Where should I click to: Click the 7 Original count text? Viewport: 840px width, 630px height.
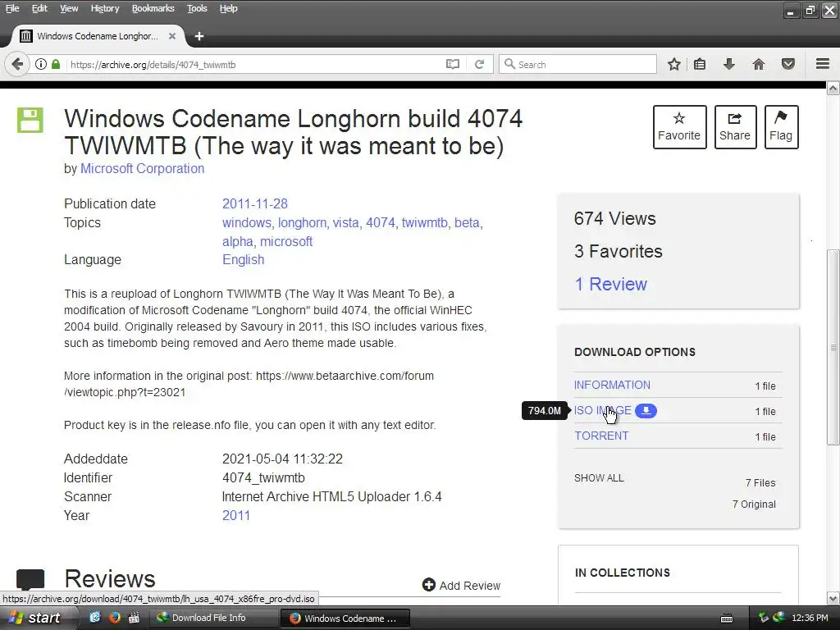(x=754, y=504)
